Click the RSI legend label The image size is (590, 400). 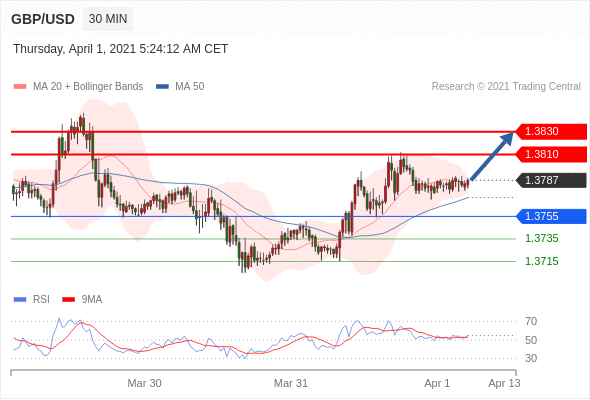point(41,300)
